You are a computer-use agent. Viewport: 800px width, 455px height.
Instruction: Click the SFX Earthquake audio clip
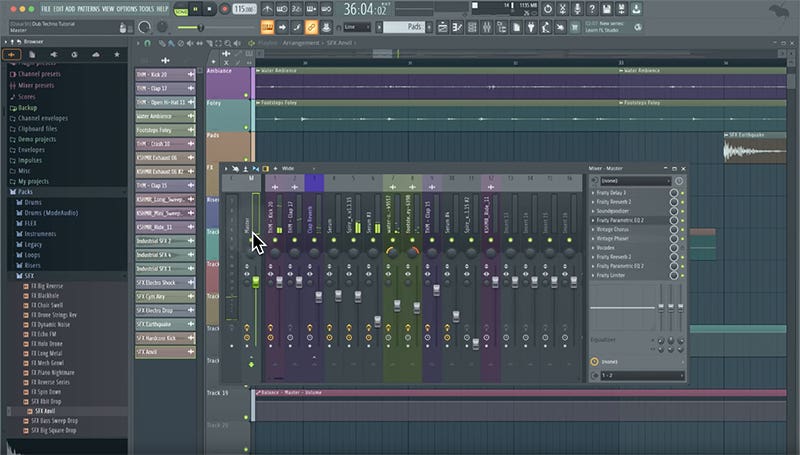(755, 149)
